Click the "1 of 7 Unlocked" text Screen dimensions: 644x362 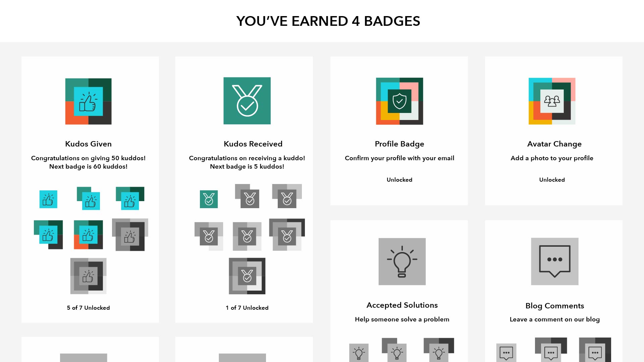(x=247, y=308)
